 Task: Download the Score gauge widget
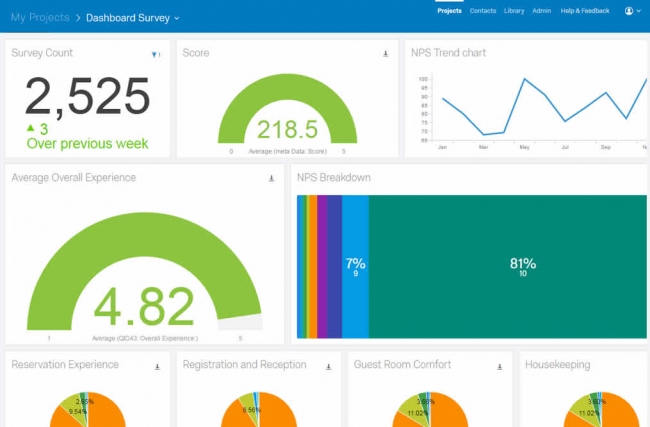pyautogui.click(x=386, y=54)
